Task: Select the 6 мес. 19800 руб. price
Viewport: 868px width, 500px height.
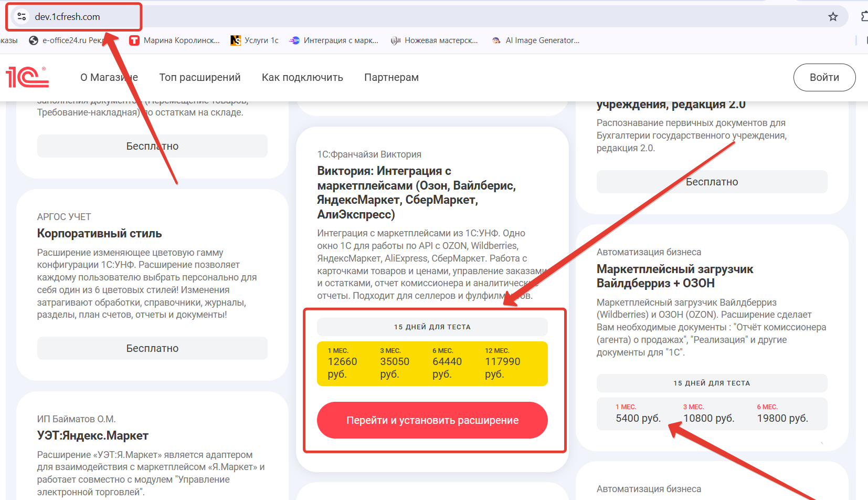Action: tap(782, 414)
